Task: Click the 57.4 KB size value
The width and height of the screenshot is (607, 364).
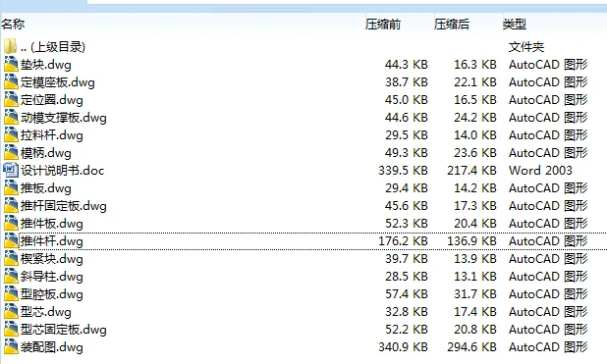Action: (407, 294)
